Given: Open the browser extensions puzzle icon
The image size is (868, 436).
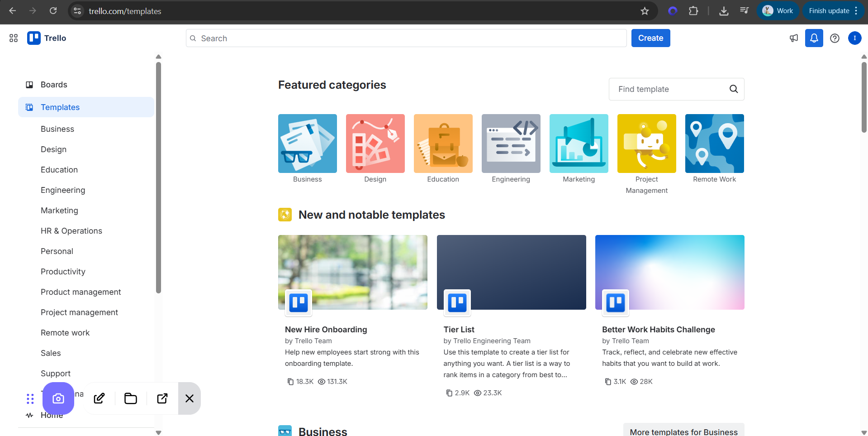Looking at the screenshot, I should (693, 11).
